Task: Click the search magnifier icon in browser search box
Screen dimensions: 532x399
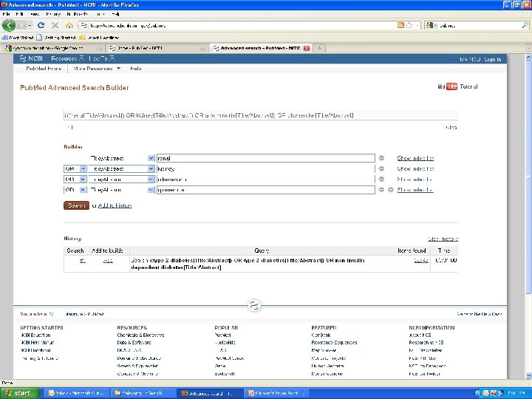Action: [x=525, y=25]
